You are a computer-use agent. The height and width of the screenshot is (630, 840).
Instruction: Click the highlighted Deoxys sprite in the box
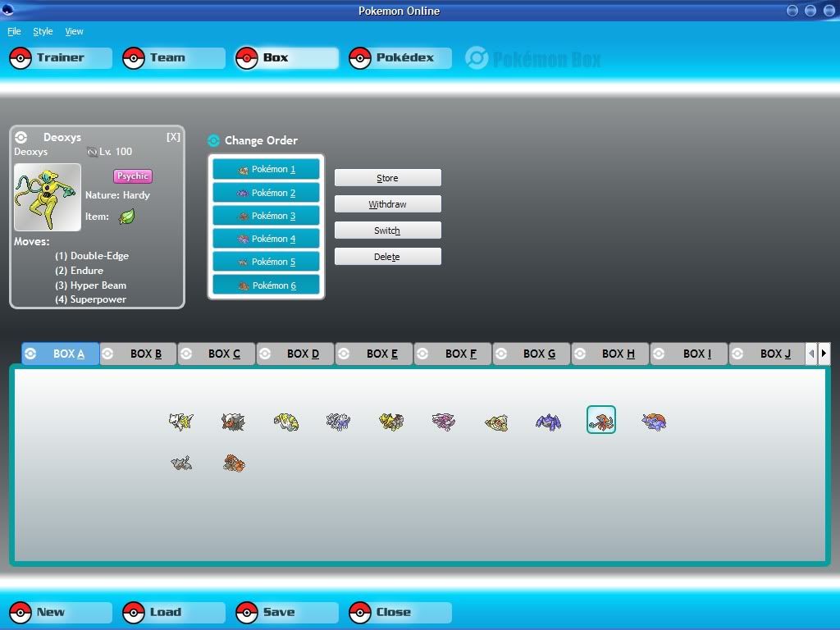pyautogui.click(x=601, y=419)
